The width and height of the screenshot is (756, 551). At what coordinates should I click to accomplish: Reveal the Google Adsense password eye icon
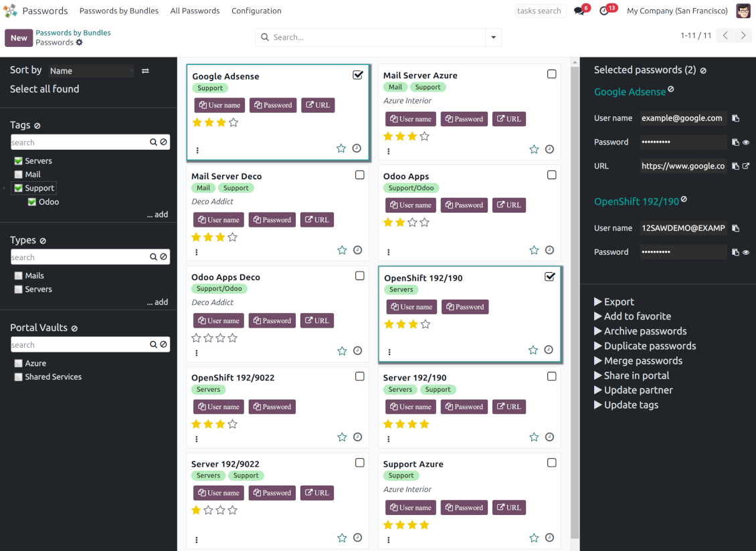coord(746,142)
